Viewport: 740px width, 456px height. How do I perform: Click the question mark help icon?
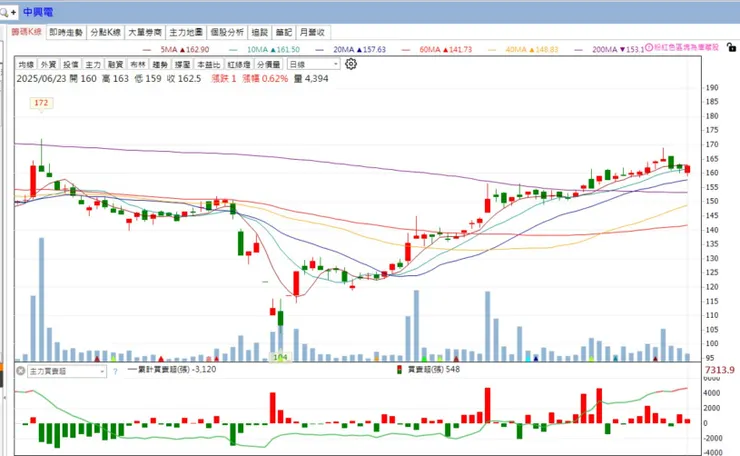click(115, 372)
